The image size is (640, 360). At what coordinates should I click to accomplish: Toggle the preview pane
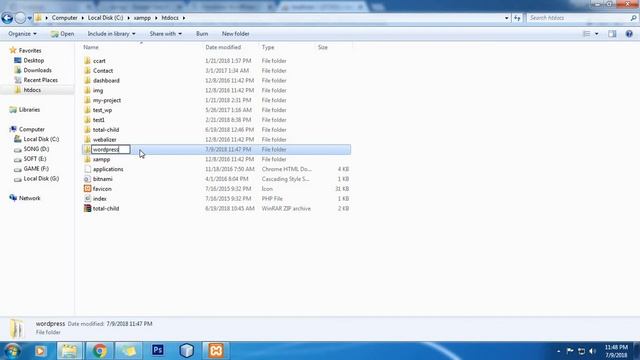click(612, 34)
